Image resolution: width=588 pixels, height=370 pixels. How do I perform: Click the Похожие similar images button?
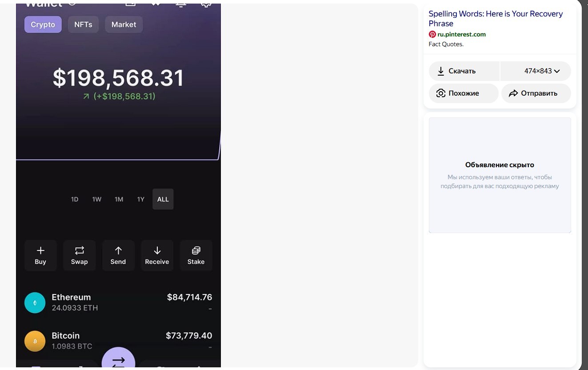point(464,93)
